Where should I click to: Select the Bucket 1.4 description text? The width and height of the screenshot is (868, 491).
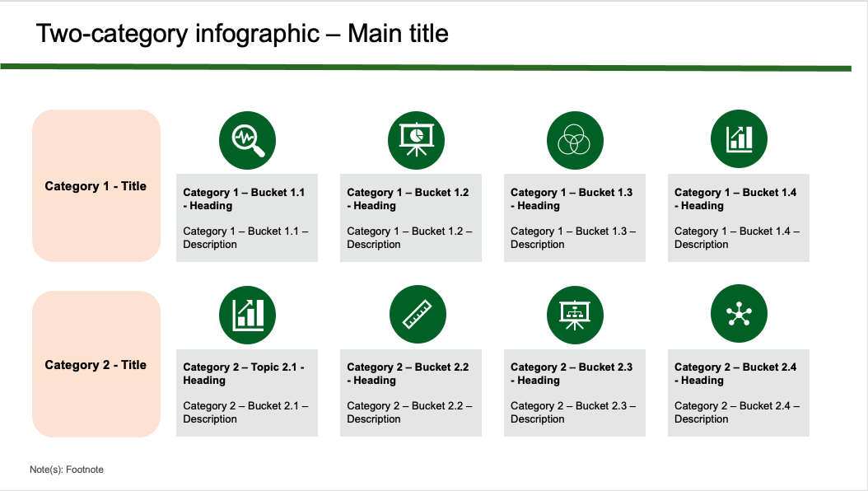point(737,238)
